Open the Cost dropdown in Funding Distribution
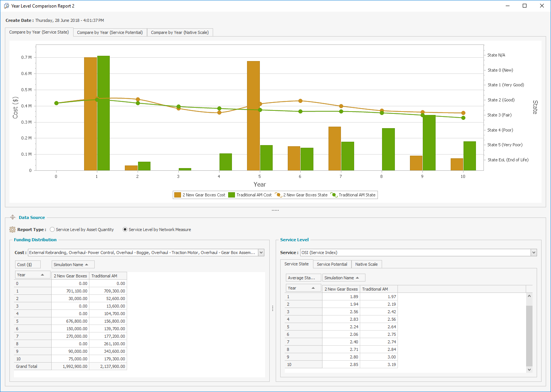The height and width of the screenshot is (392, 551). pos(261,253)
